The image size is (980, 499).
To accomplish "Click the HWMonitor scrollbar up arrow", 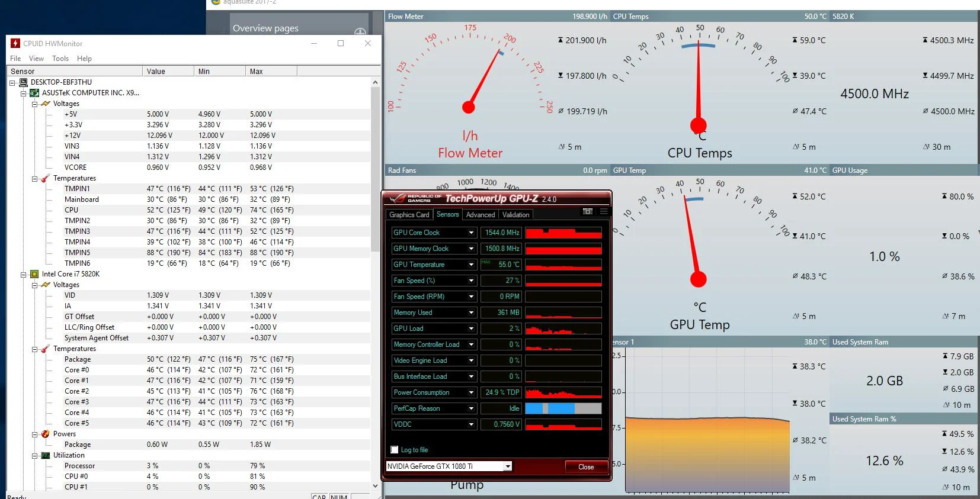I will [376, 82].
